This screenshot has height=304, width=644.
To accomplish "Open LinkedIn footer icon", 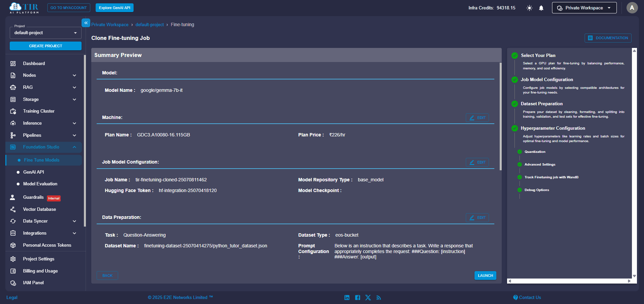I will click(347, 298).
